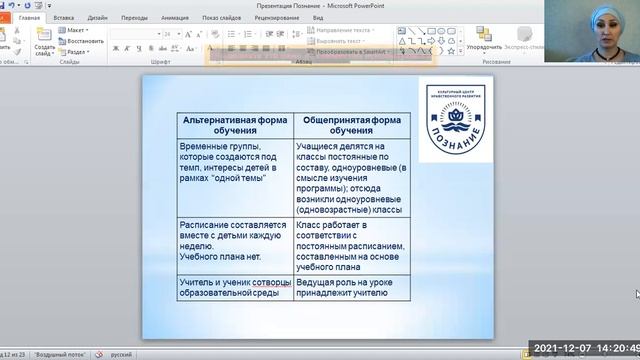
Task: Open the Анимация tab
Action: point(175,18)
